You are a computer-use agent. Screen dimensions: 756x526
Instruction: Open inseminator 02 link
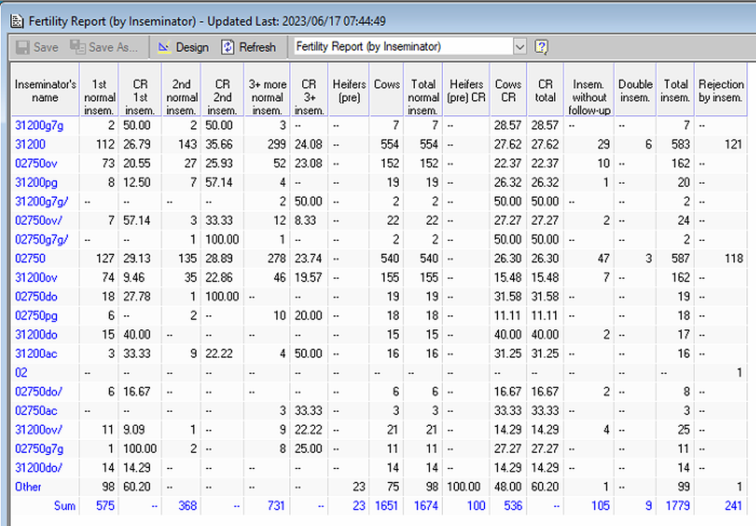click(x=21, y=373)
